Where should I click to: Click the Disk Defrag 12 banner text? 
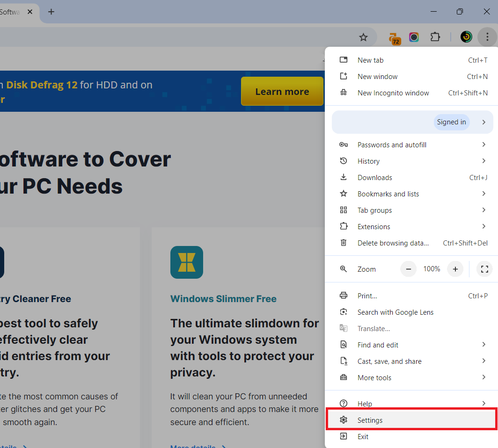[42, 85]
